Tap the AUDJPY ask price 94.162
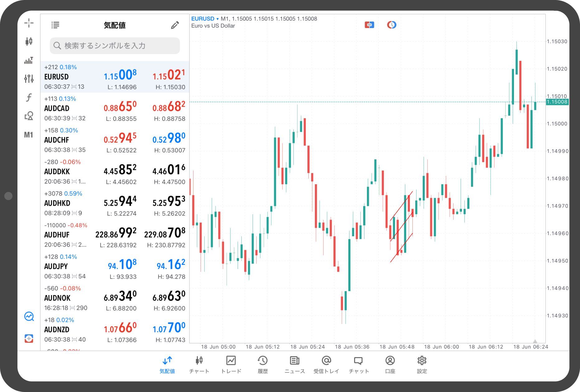 pyautogui.click(x=171, y=265)
